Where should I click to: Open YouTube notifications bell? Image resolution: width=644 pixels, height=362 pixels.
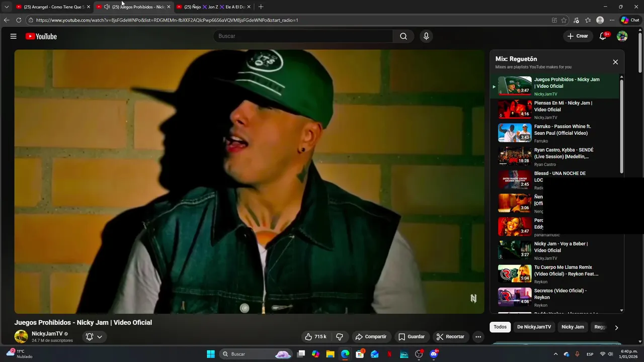coord(603,36)
